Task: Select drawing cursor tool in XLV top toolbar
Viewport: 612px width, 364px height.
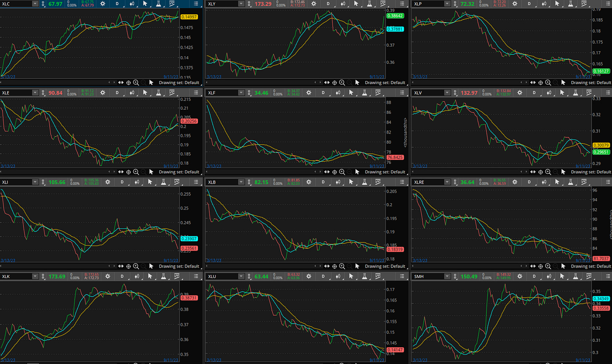Action: point(562,93)
